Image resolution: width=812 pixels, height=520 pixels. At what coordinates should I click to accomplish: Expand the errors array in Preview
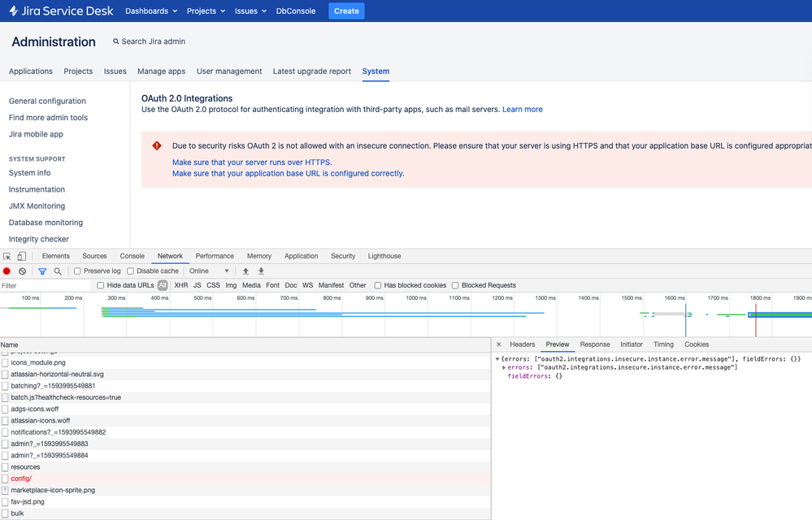tap(504, 367)
